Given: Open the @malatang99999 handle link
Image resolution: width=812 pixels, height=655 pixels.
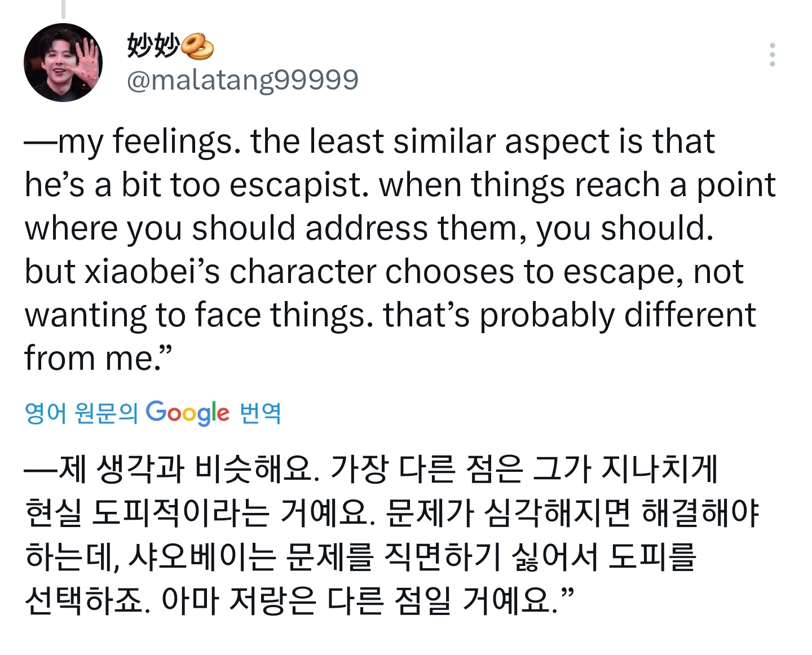Looking at the screenshot, I should point(242,80).
